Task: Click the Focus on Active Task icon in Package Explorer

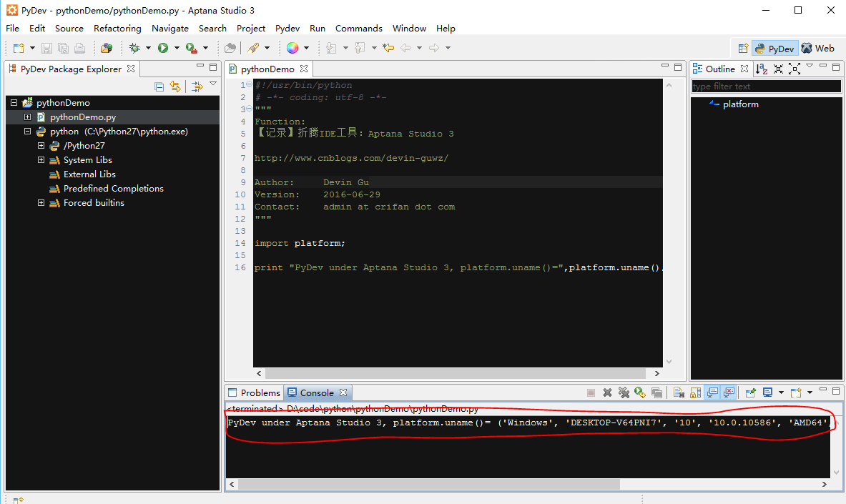Action: point(197,87)
